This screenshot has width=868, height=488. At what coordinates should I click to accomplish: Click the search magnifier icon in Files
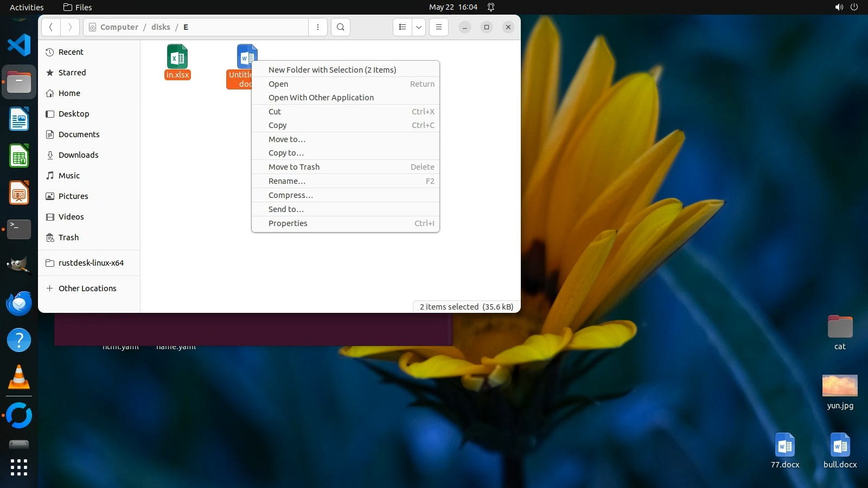[340, 27]
